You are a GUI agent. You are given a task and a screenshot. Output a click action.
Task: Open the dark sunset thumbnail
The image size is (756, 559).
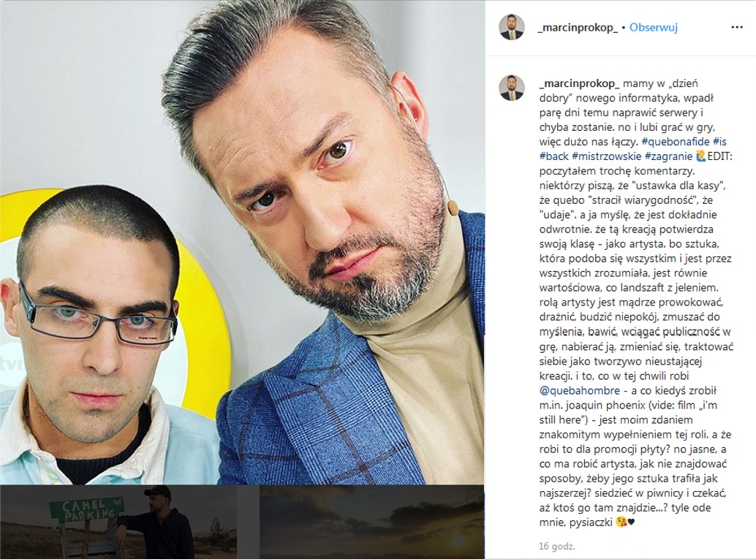(x=371, y=522)
